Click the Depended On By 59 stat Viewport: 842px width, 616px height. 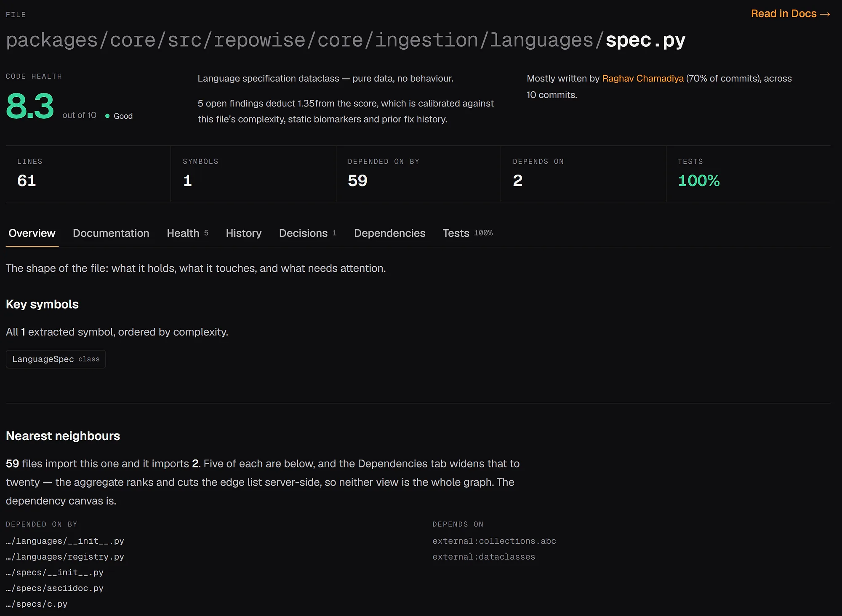(418, 174)
